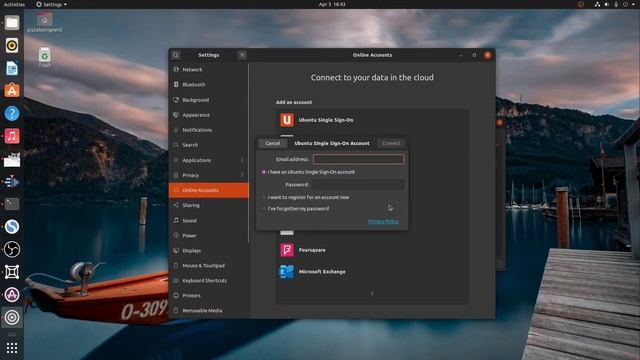640x360 pixels.
Task: Open Search settings in sidebar
Action: pos(209,145)
